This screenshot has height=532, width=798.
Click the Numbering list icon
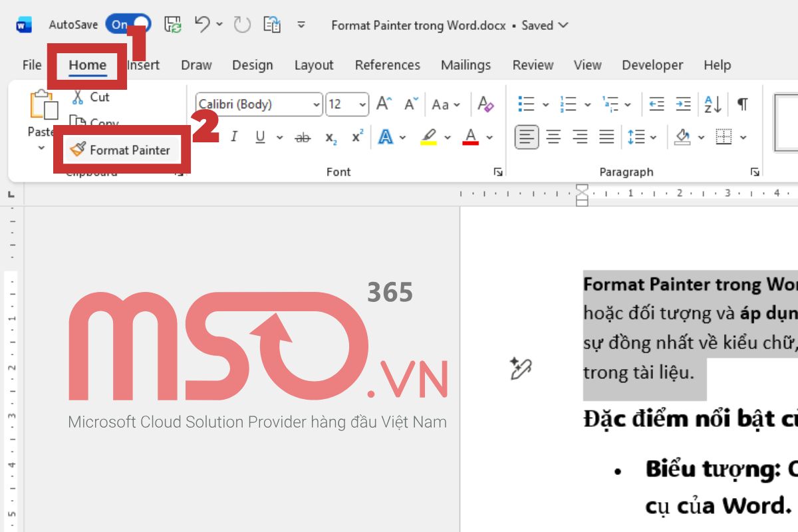[569, 104]
